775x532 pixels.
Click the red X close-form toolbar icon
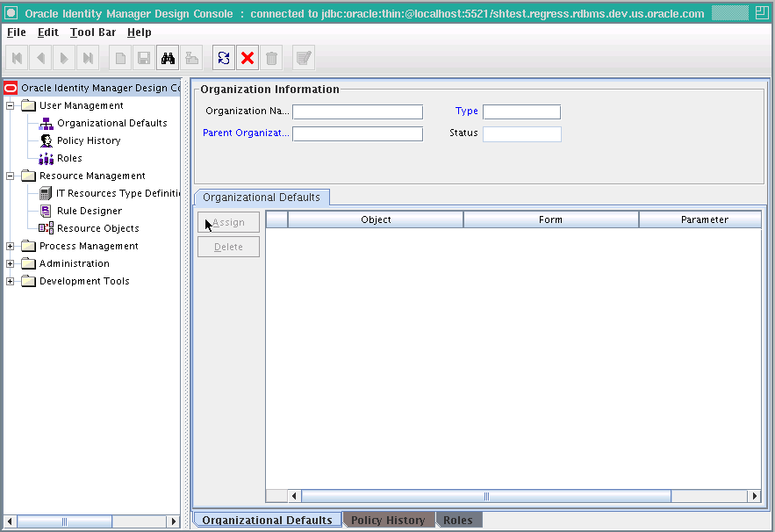pos(247,57)
